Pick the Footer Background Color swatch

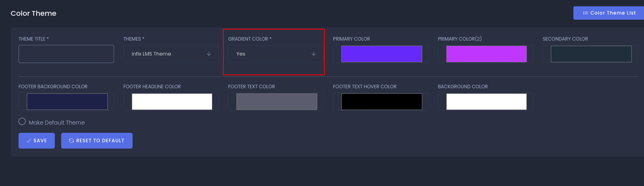67,102
